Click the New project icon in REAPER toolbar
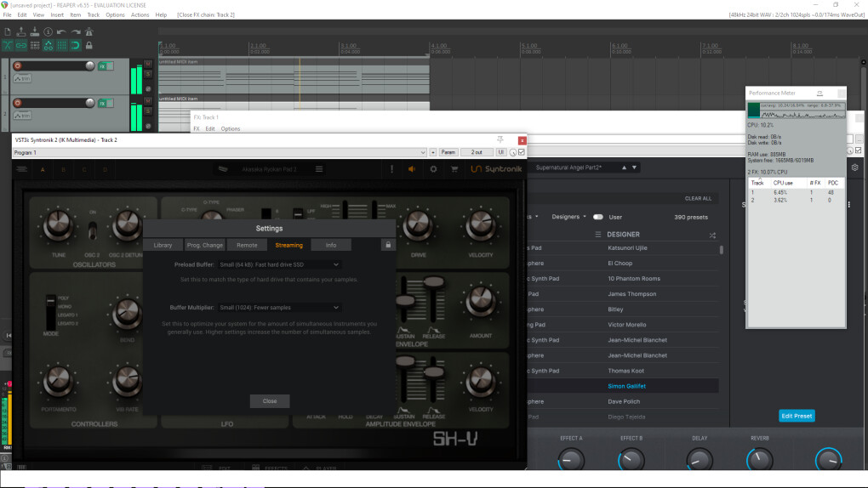The width and height of the screenshot is (868, 488). (8, 32)
